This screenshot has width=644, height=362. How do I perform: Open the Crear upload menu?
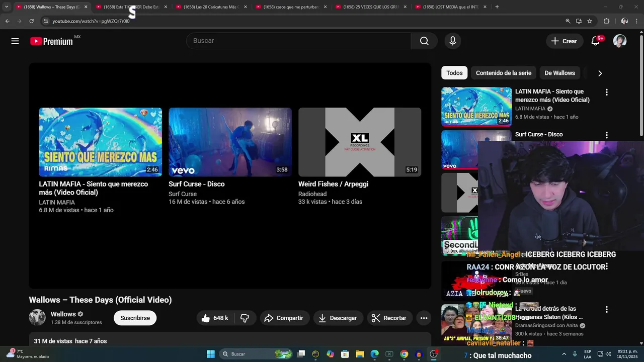(x=564, y=41)
